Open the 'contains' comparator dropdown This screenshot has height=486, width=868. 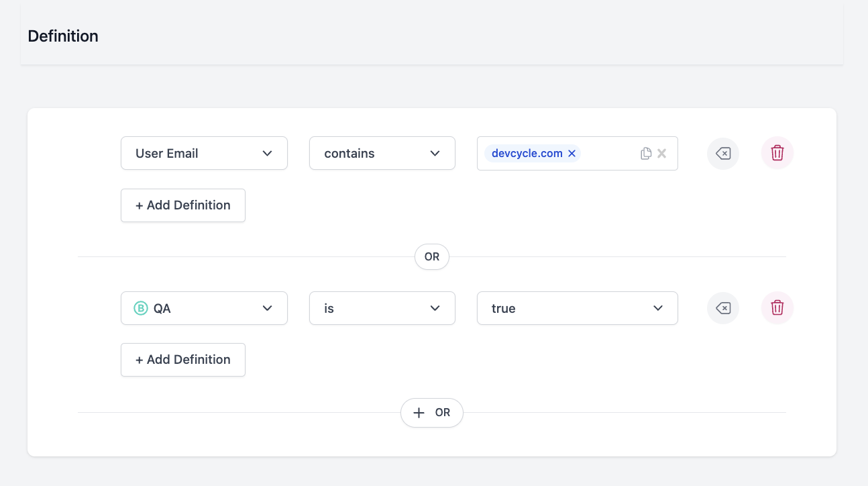click(x=382, y=154)
